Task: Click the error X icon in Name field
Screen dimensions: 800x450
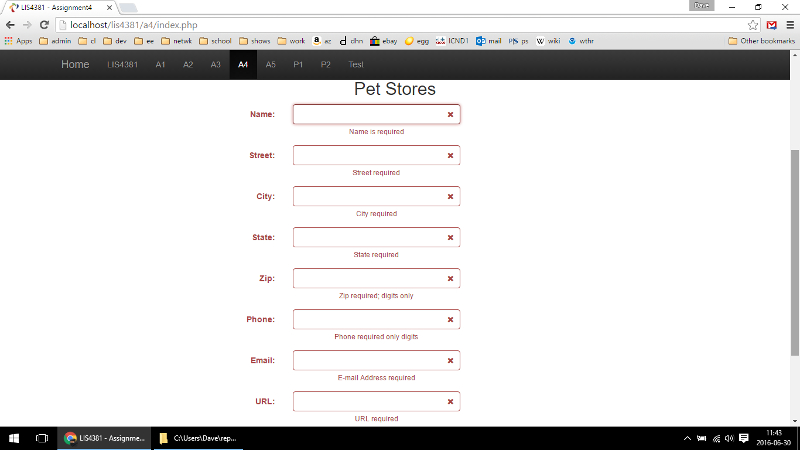Action: point(450,114)
